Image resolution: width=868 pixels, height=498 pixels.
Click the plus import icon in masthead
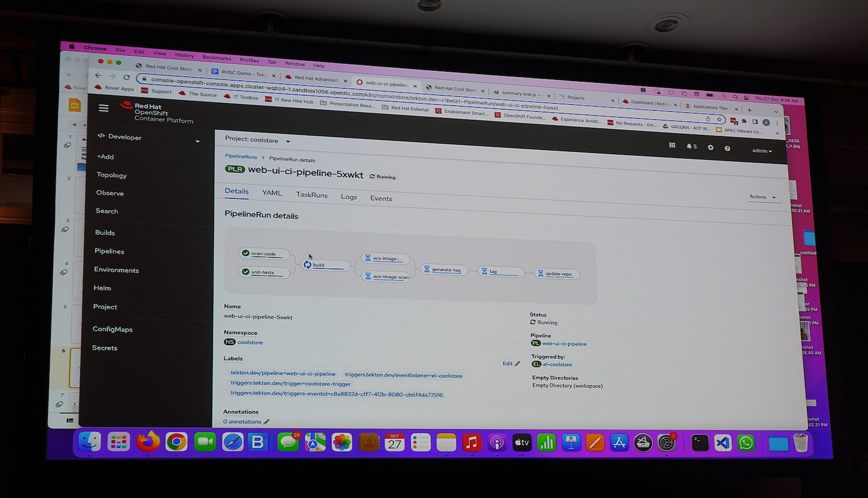(x=710, y=148)
